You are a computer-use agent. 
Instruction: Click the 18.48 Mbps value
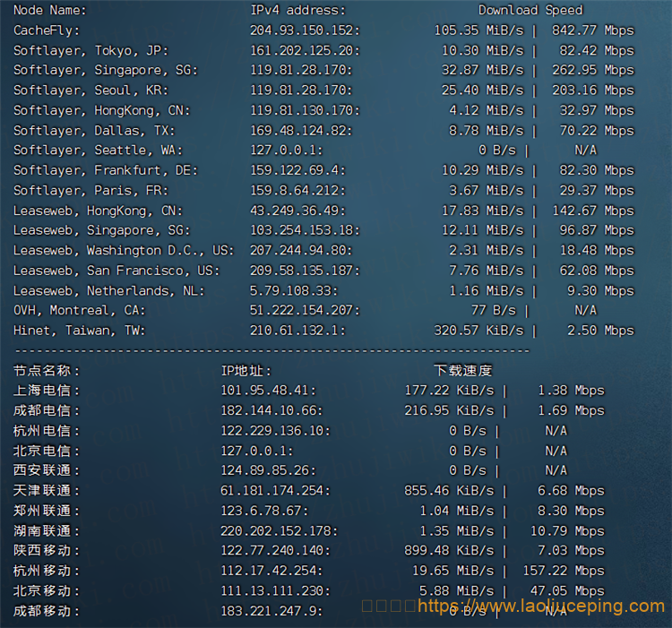597,251
